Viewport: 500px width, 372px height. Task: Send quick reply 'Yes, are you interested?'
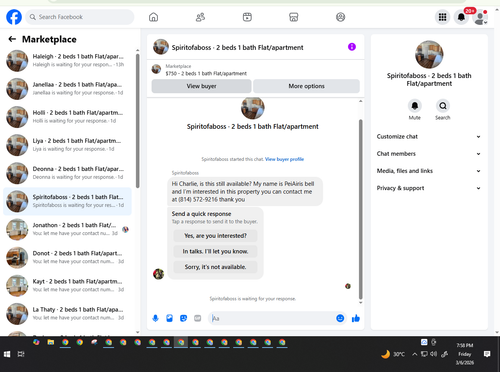(215, 236)
